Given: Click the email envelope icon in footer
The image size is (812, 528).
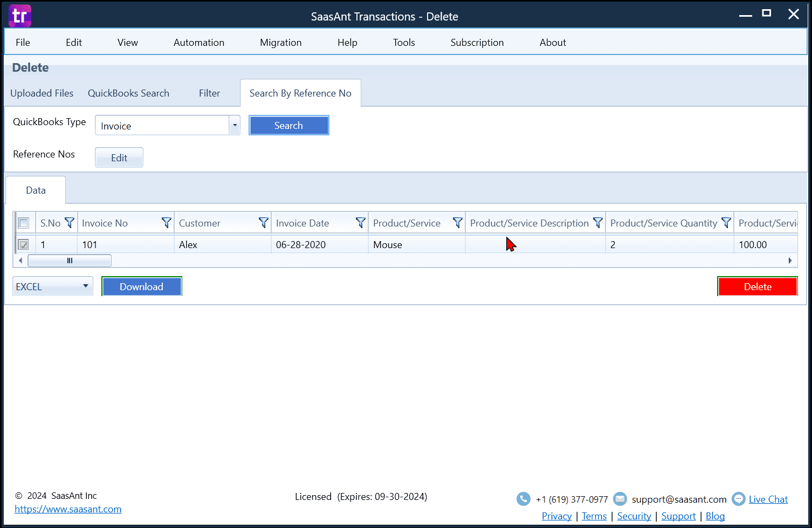Looking at the screenshot, I should 620,499.
